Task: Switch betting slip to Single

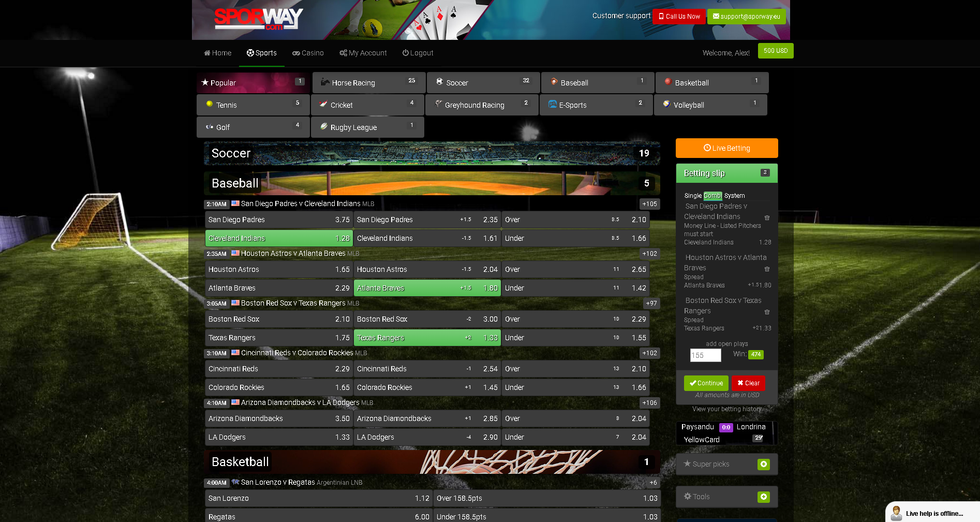Action: pyautogui.click(x=693, y=196)
